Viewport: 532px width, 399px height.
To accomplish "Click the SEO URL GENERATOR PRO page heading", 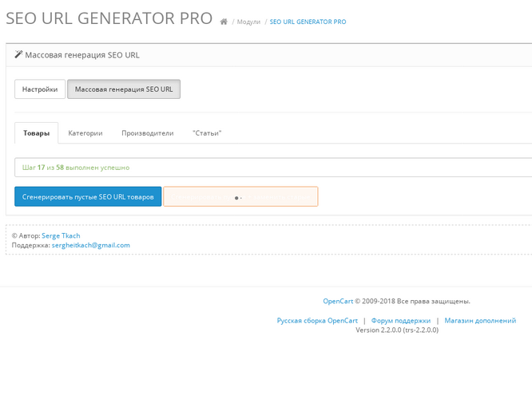I will [109, 18].
